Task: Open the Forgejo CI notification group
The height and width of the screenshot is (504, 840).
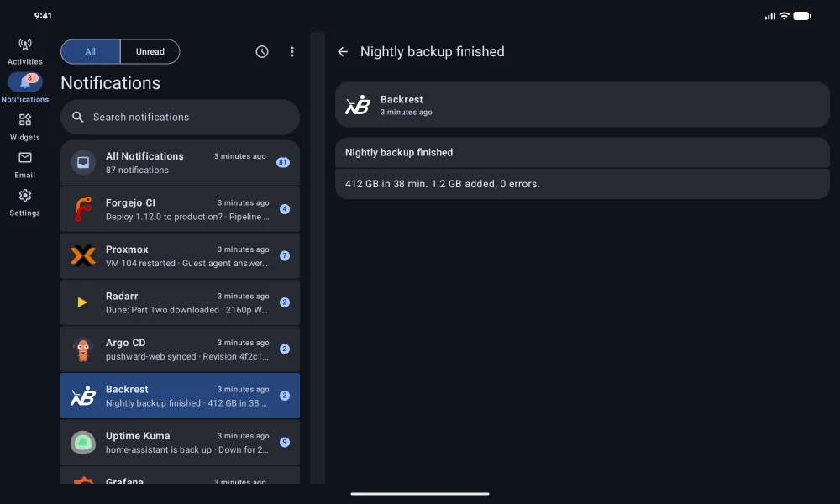Action: (x=180, y=209)
